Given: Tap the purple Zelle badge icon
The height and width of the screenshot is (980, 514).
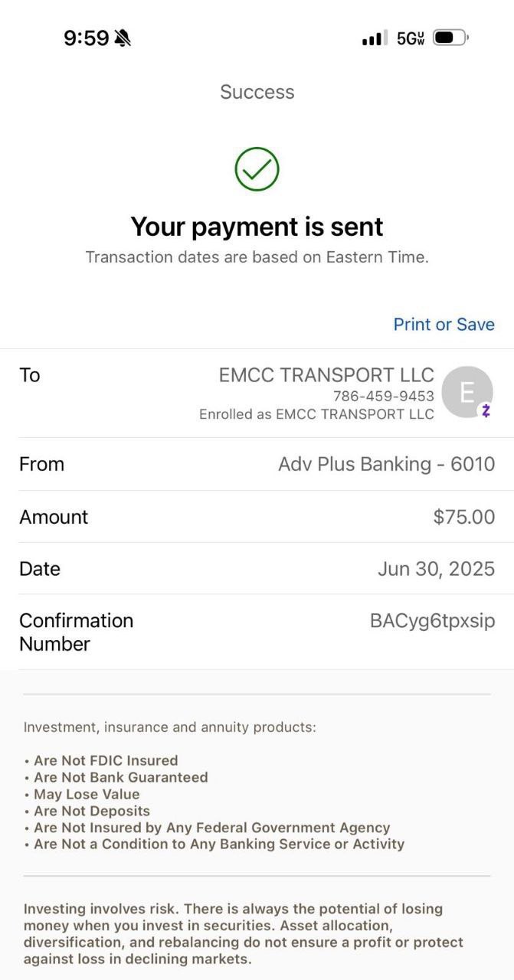Looking at the screenshot, I should (x=486, y=411).
